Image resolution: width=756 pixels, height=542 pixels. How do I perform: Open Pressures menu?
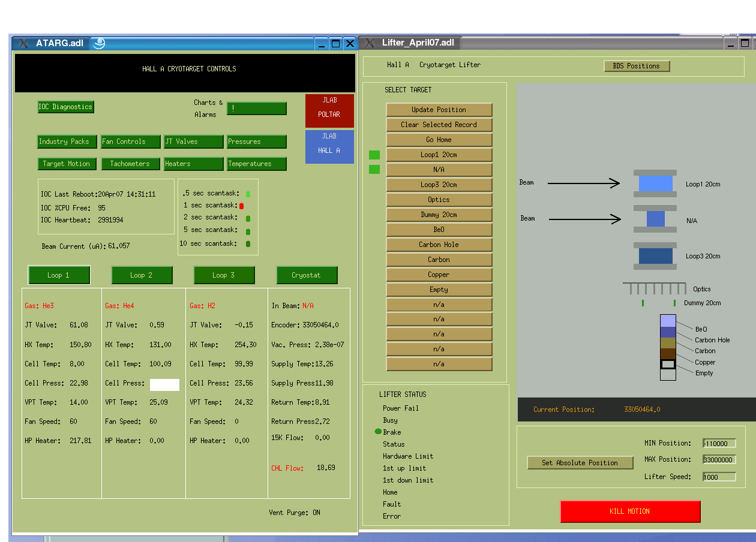point(257,141)
